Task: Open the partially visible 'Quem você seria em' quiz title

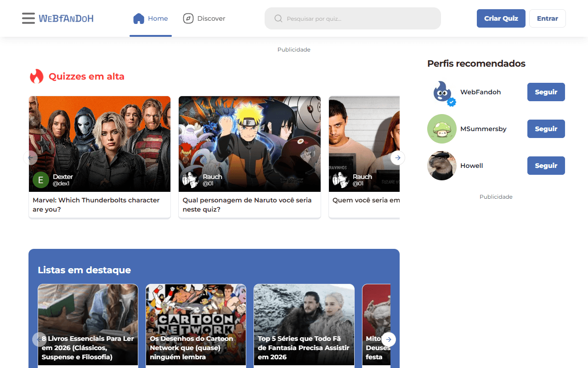Action: [x=366, y=200]
